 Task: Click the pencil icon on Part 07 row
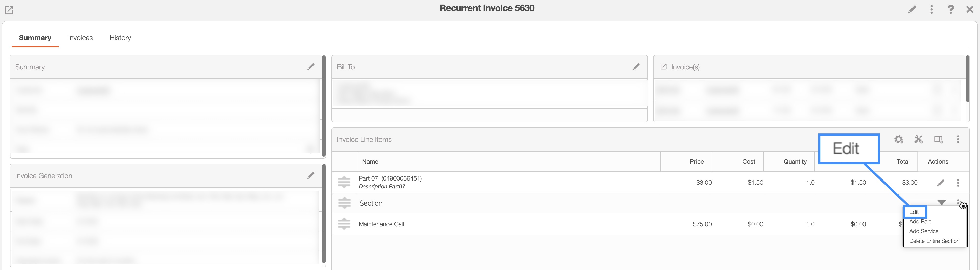point(941,183)
